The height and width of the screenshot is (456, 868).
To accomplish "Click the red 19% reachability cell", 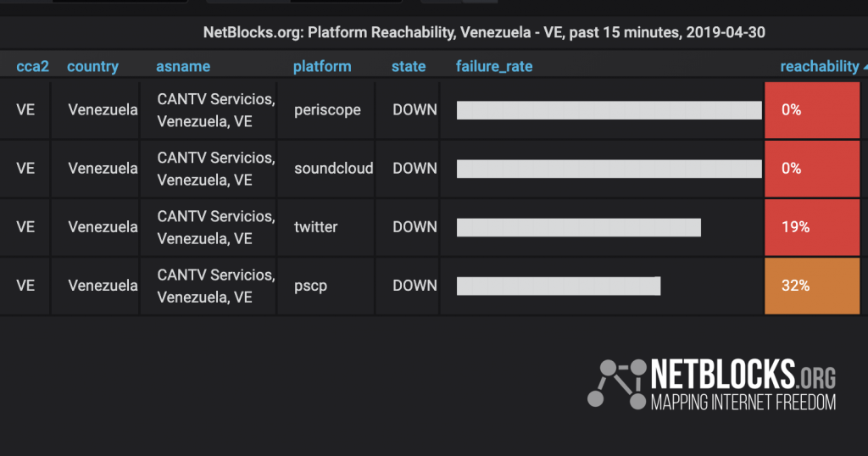I will (x=812, y=227).
